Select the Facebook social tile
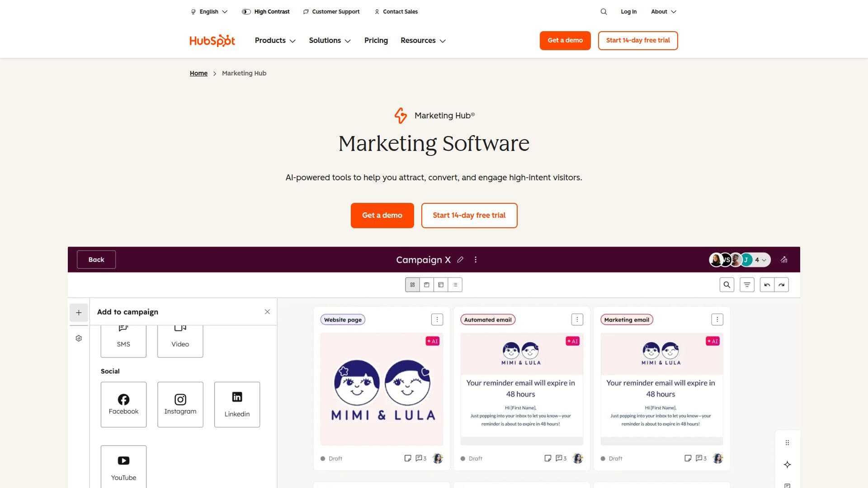The width and height of the screenshot is (868, 488). click(123, 404)
